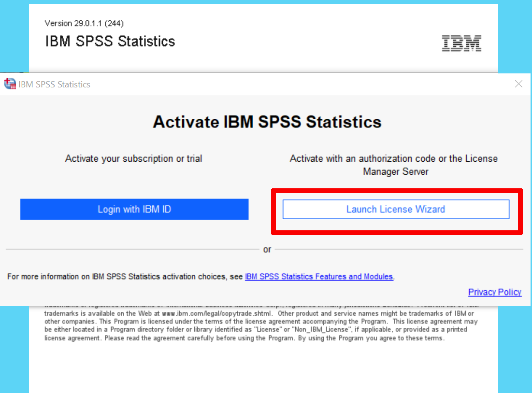
Task: Click the IBM SPSS Statistics installer header text
Action: (109, 41)
